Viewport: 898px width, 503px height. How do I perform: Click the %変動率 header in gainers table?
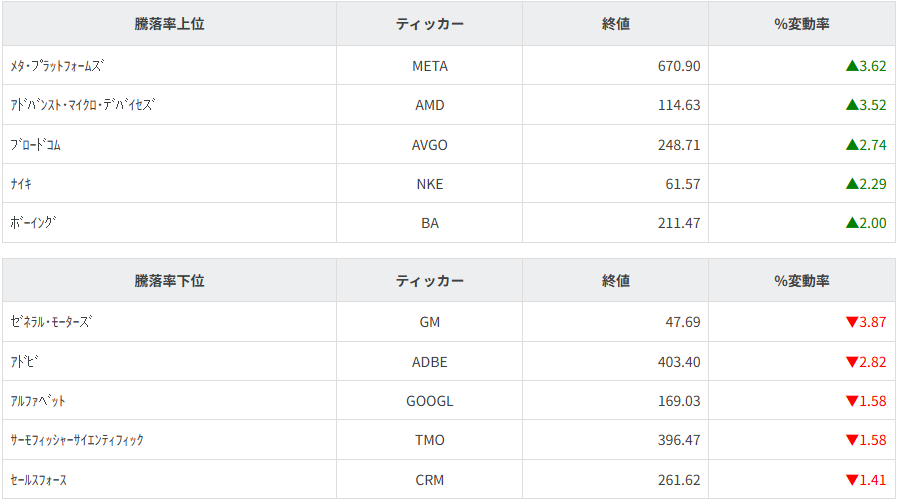coord(802,24)
